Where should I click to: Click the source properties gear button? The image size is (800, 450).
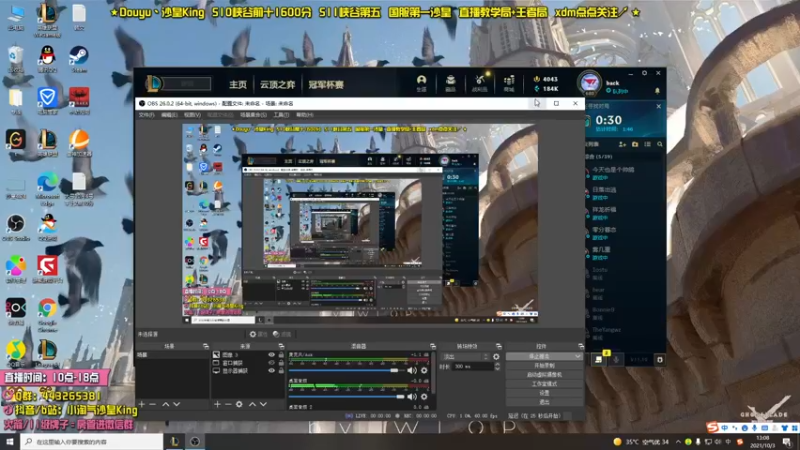click(x=258, y=334)
